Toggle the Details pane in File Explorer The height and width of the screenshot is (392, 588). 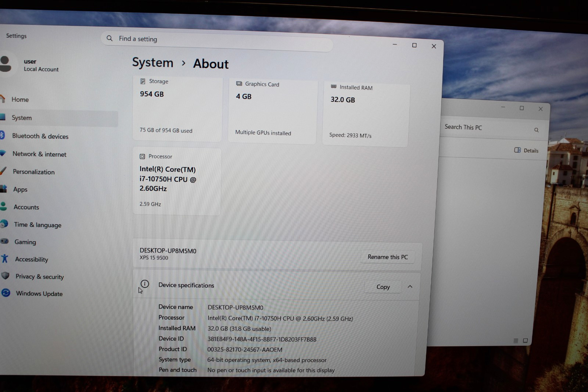526,150
